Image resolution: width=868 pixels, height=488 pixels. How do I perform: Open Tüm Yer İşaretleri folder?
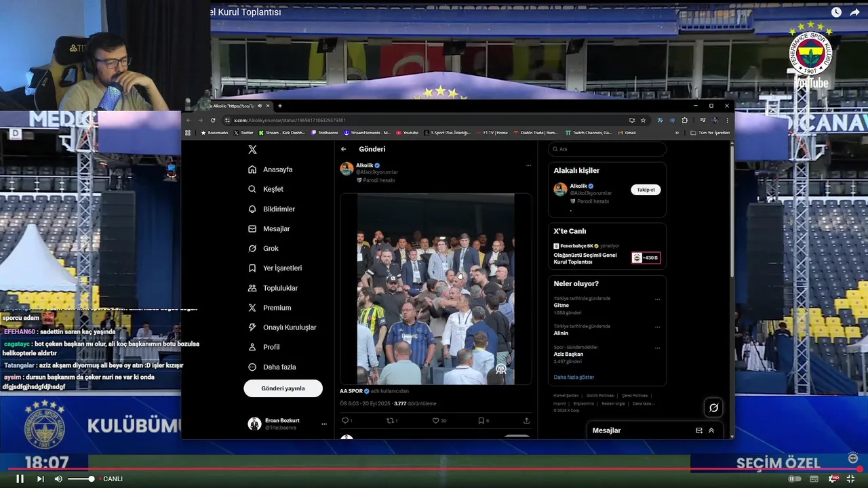710,133
